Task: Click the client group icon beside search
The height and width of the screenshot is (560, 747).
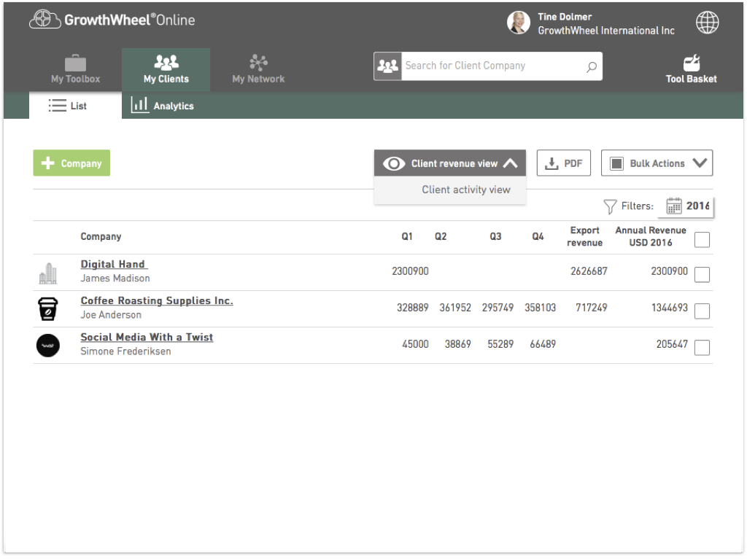Action: coord(388,66)
